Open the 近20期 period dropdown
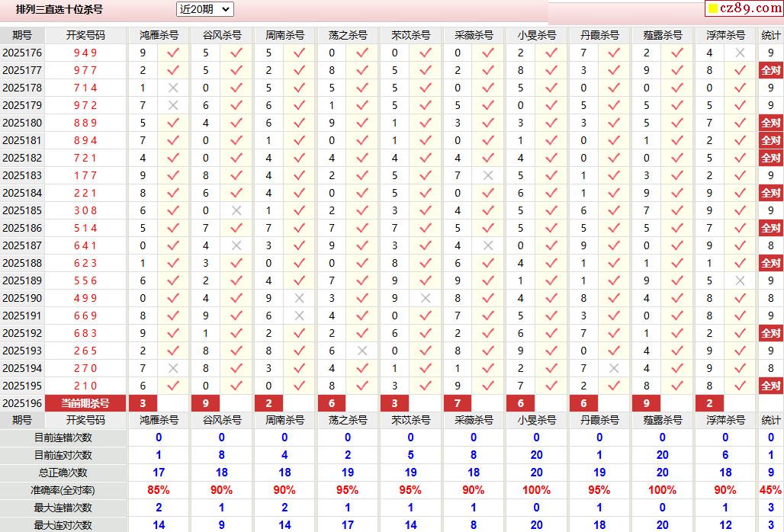The image size is (784, 532). click(x=205, y=9)
